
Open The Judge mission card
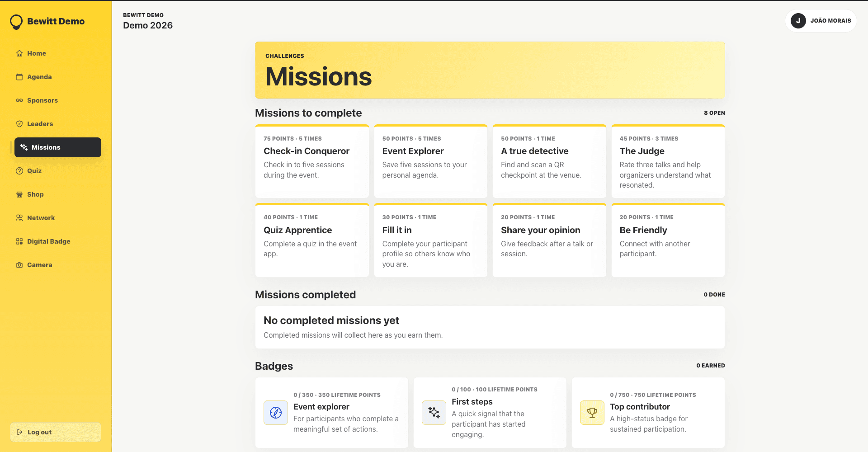coord(668,161)
